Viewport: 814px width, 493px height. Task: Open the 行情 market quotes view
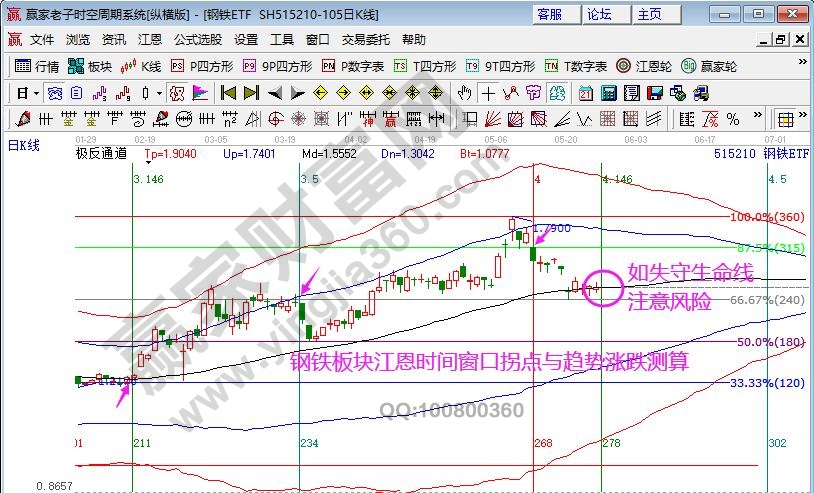pyautogui.click(x=37, y=66)
